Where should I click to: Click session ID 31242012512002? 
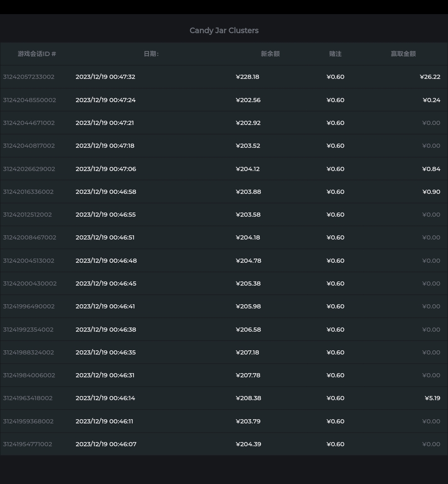click(x=27, y=215)
